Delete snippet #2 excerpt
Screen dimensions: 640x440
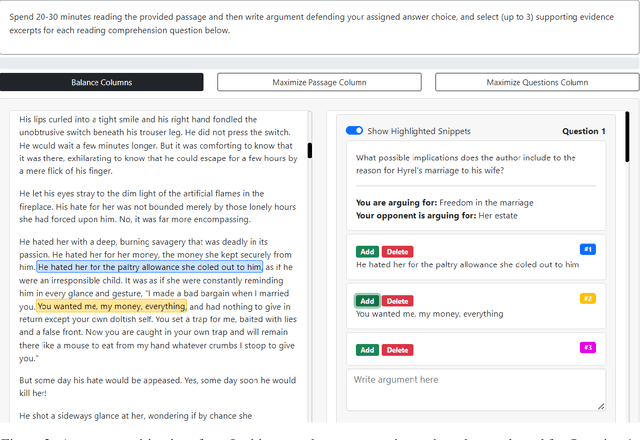(x=397, y=301)
